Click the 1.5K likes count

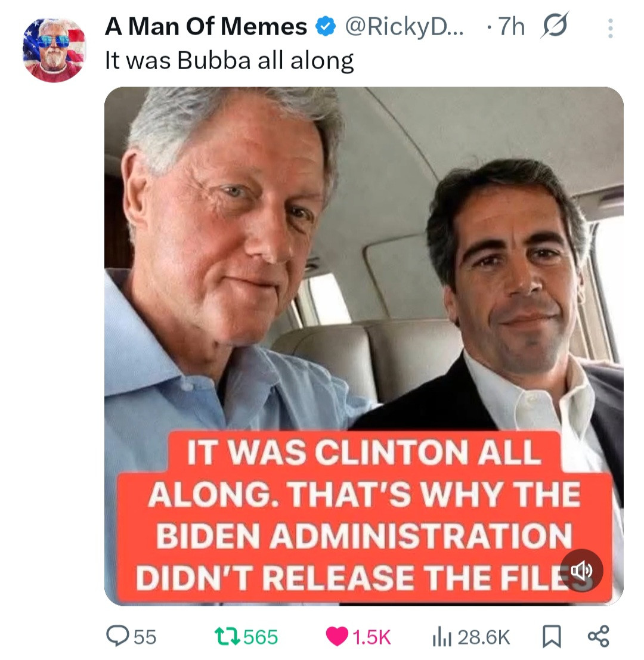pos(371,637)
